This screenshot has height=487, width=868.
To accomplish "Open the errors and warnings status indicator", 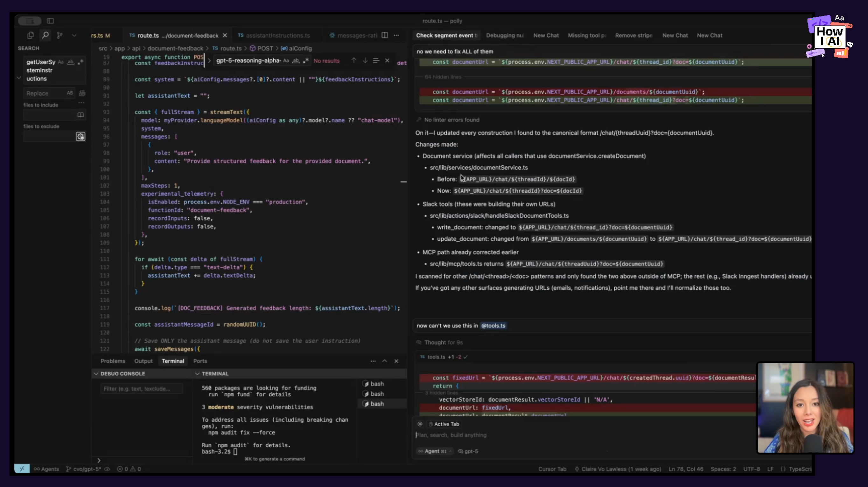I will (129, 469).
